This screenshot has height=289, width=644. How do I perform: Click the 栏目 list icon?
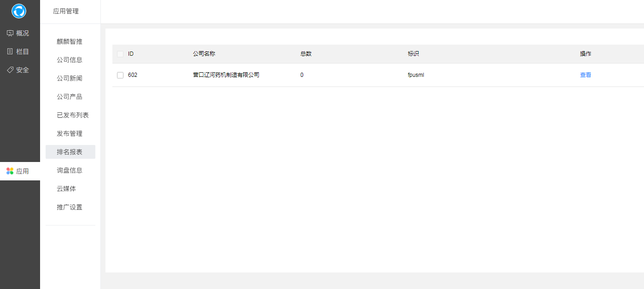[10, 52]
